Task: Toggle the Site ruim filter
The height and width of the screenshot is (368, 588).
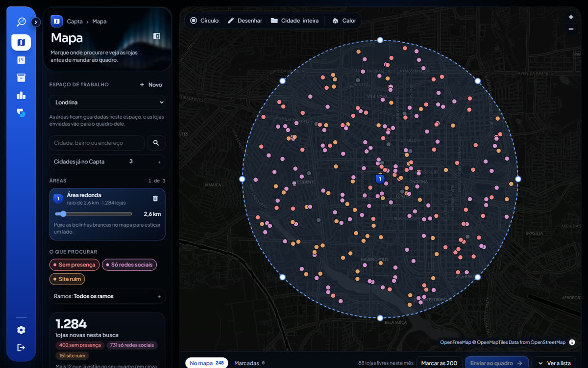Action: [x=67, y=279]
